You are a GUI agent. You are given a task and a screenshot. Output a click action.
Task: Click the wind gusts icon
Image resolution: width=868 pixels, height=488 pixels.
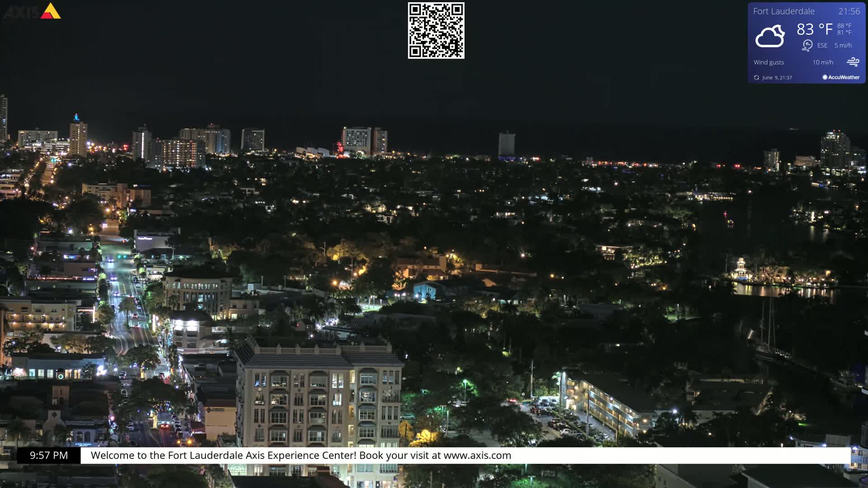click(853, 62)
